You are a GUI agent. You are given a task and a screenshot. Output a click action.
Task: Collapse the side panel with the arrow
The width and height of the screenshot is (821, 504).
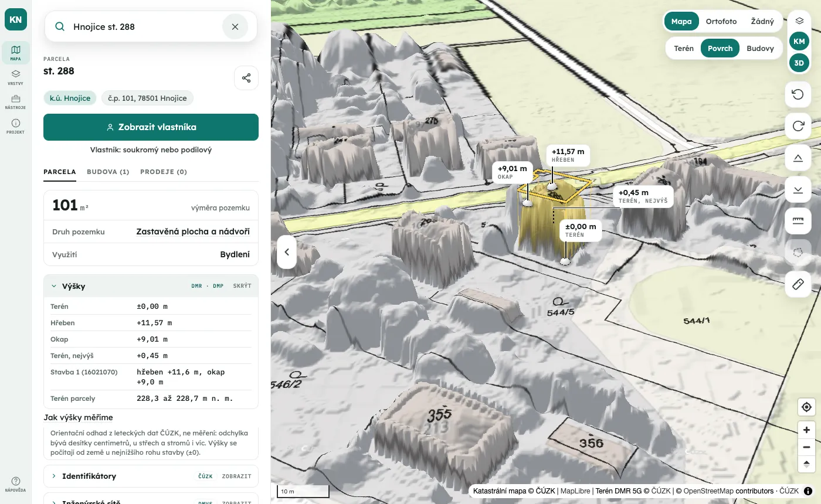287,252
